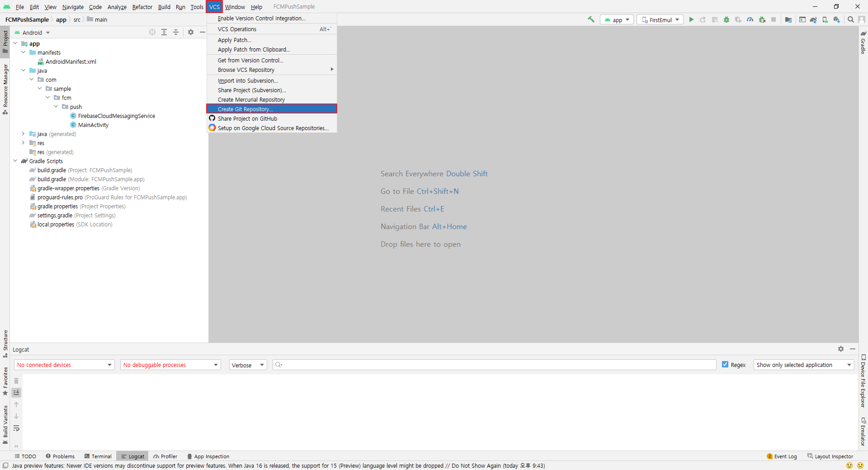Open Show only selected application dropdown
This screenshot has width=868, height=470.
(x=804, y=365)
